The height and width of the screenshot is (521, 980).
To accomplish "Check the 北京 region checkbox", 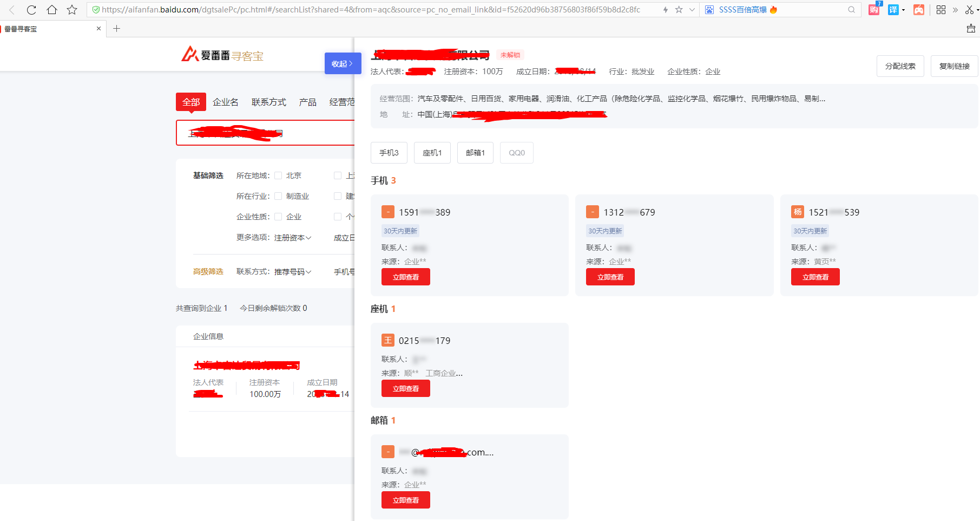I will coord(278,175).
